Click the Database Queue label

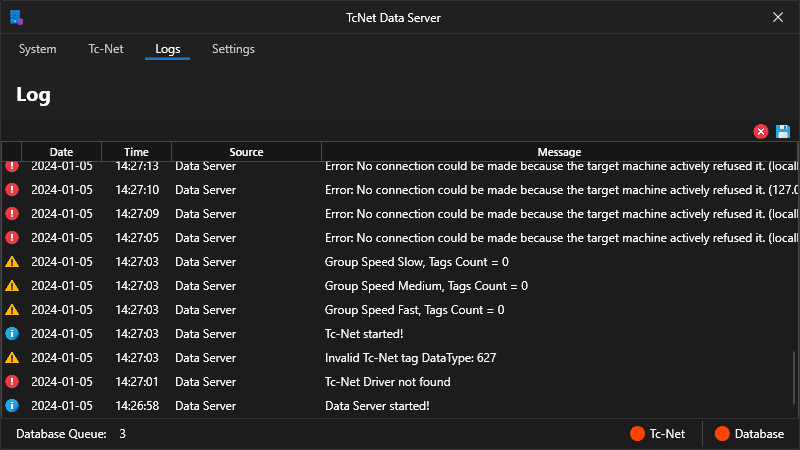[x=61, y=434]
